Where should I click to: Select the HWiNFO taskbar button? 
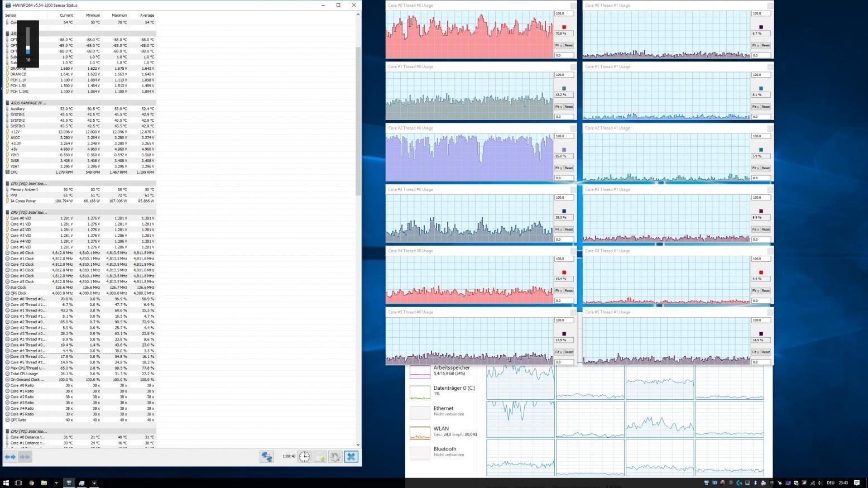pyautogui.click(x=69, y=482)
